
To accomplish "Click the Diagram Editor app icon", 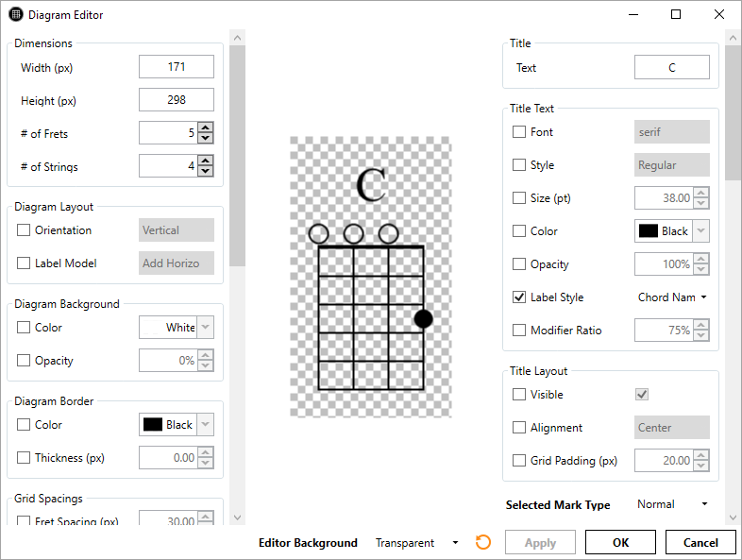I will pyautogui.click(x=15, y=15).
